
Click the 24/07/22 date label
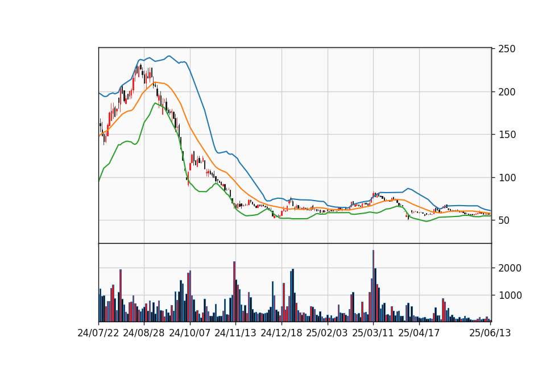98,333
